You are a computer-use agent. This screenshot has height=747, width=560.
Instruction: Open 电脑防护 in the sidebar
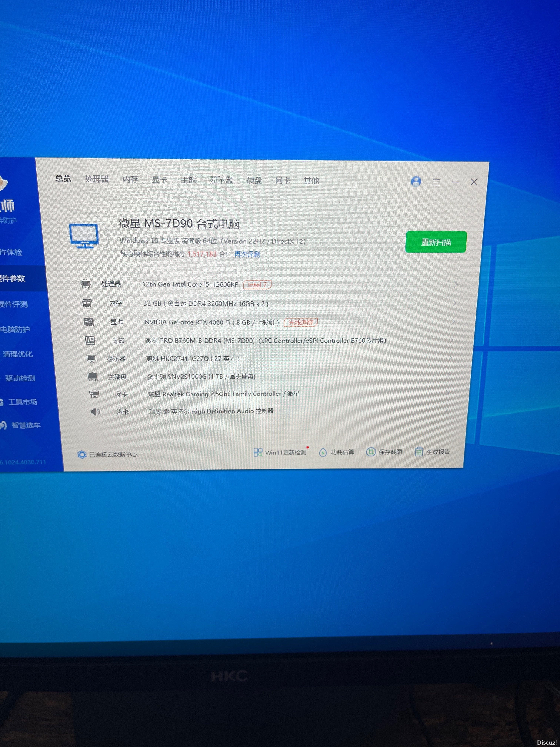coord(15,330)
